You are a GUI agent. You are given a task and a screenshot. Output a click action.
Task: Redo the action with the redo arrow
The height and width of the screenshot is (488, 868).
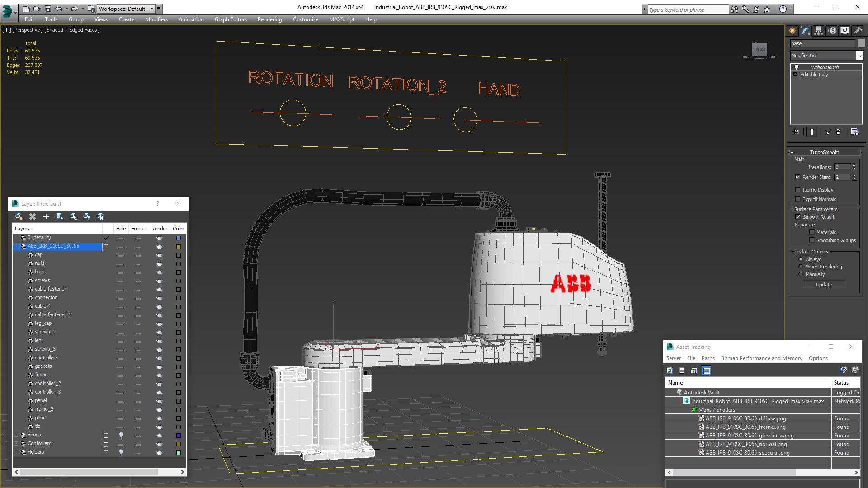[75, 9]
